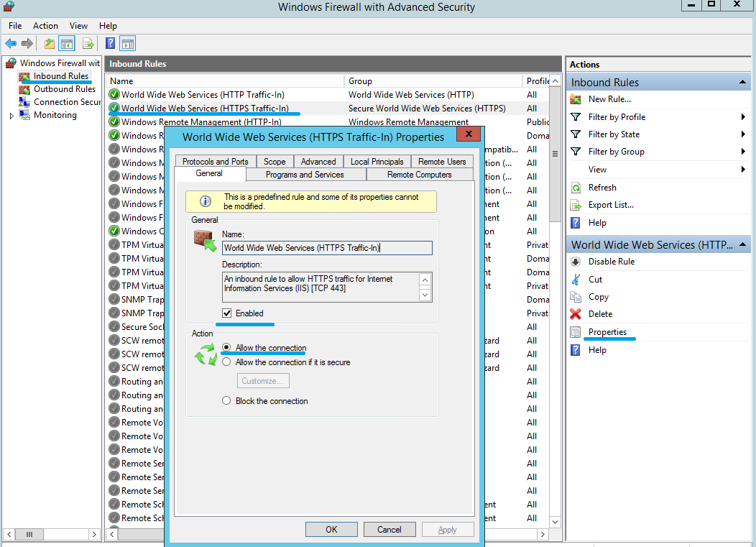The width and height of the screenshot is (756, 547).
Task: Click the Description box scroll up arrow
Action: [x=425, y=280]
